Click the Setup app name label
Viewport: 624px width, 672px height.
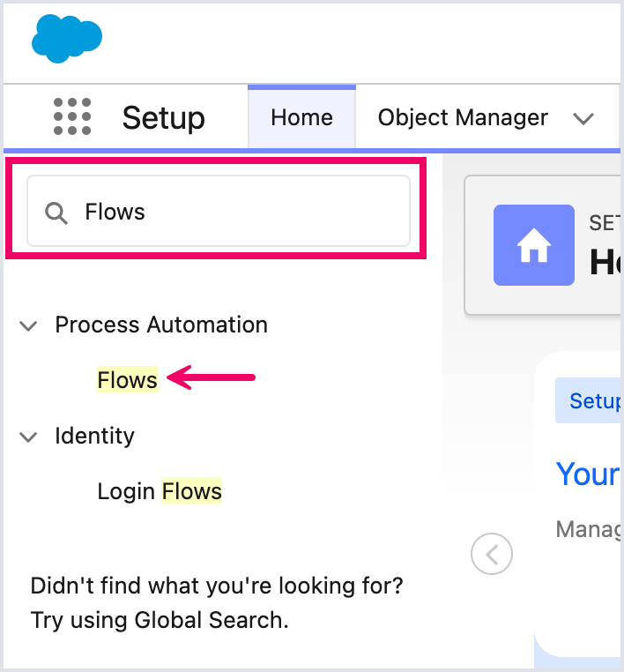click(164, 118)
